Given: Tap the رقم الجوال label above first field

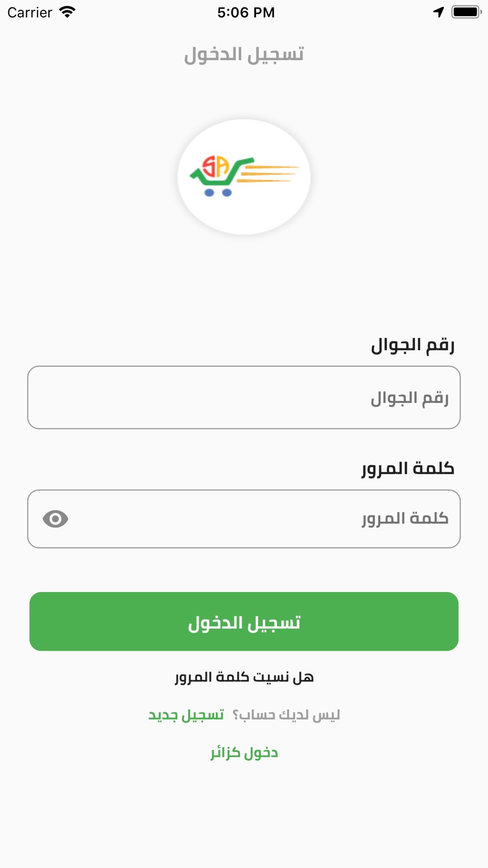Looking at the screenshot, I should 413,345.
